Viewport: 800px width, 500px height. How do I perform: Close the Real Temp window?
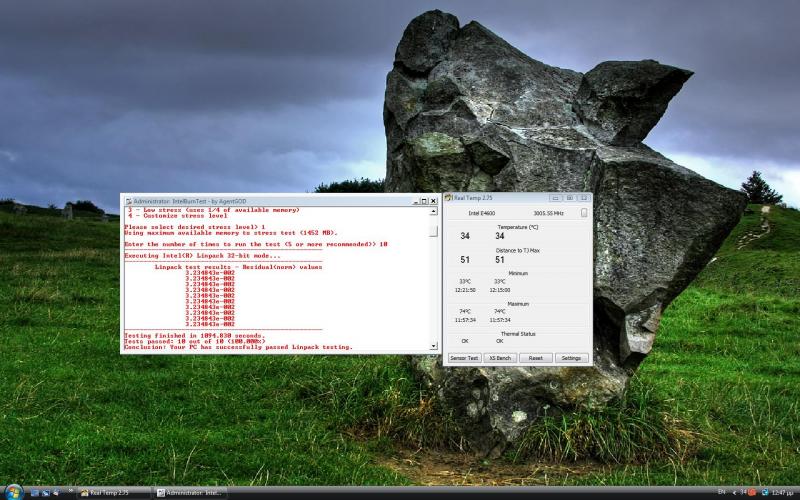click(x=584, y=197)
